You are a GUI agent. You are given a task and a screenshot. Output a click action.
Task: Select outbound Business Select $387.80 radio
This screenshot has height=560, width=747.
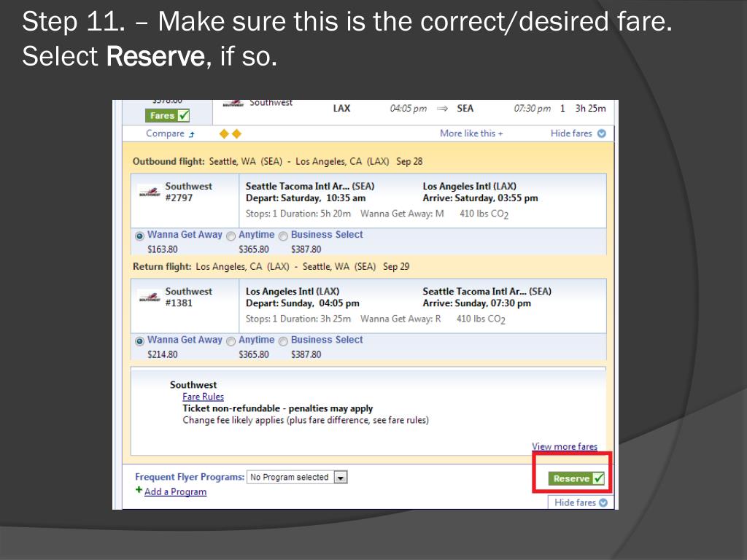pyautogui.click(x=284, y=236)
